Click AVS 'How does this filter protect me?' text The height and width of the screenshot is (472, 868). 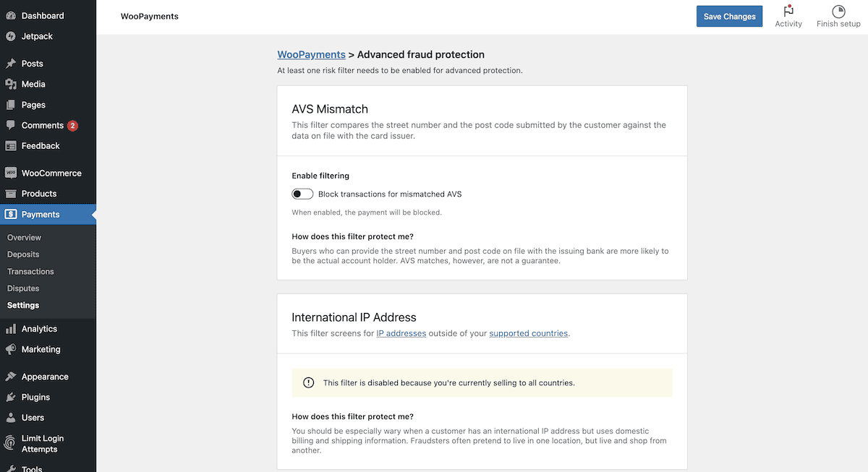352,236
